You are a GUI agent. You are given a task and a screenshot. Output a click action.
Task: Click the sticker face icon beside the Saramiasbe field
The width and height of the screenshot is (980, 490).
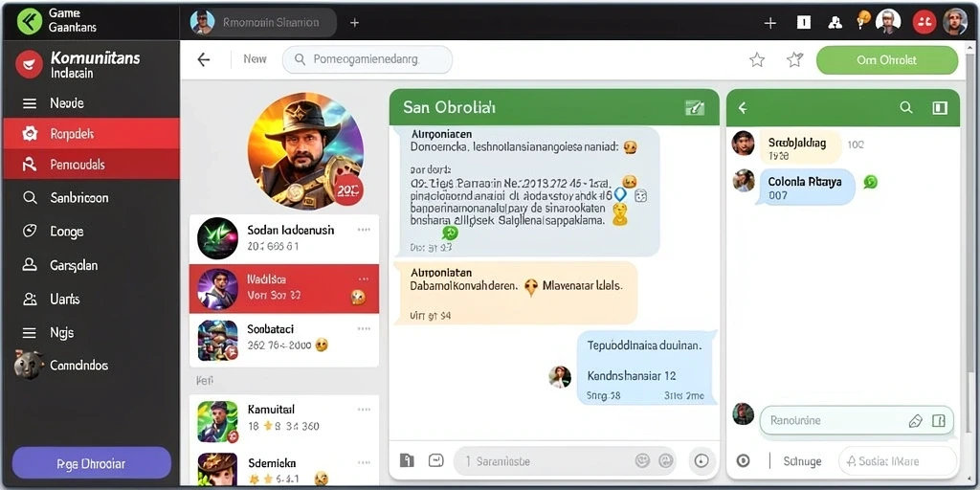pyautogui.click(x=435, y=460)
